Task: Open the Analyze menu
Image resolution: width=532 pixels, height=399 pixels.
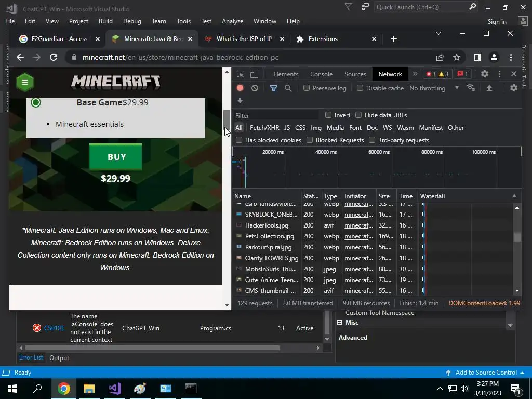Action: click(x=232, y=21)
